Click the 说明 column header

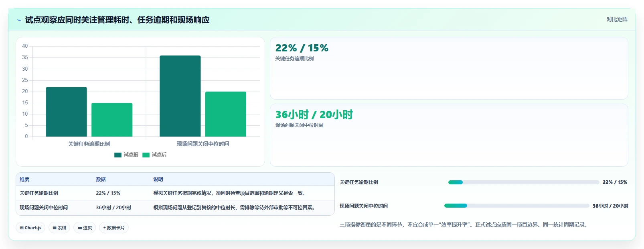coord(158,180)
